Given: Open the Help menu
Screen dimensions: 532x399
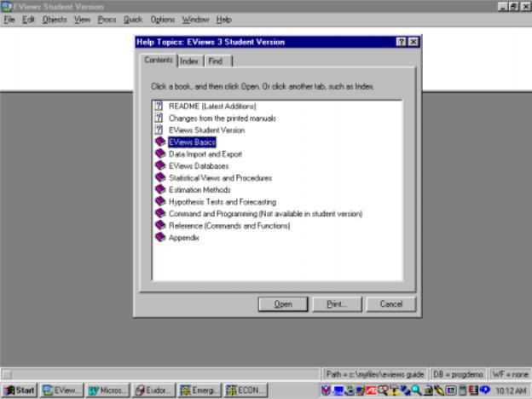Looking at the screenshot, I should [224, 20].
